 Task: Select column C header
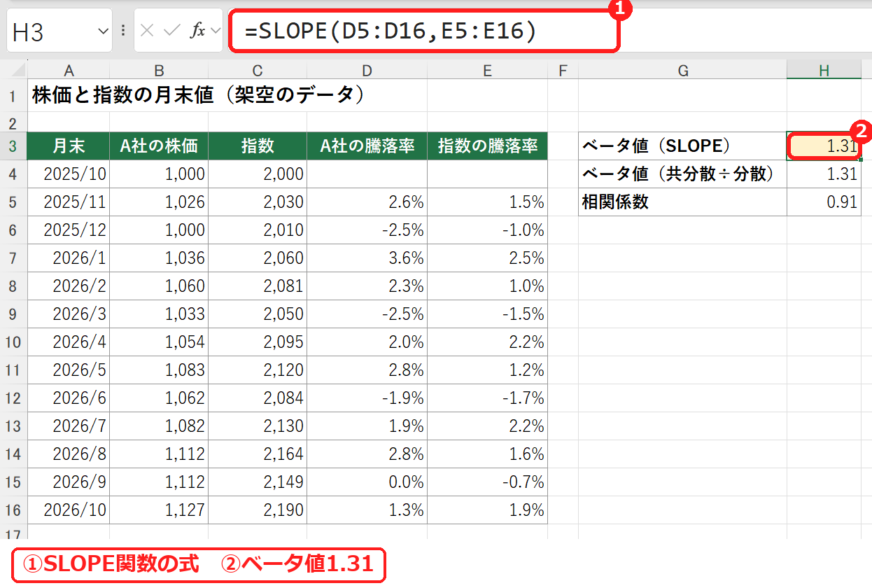(x=258, y=70)
